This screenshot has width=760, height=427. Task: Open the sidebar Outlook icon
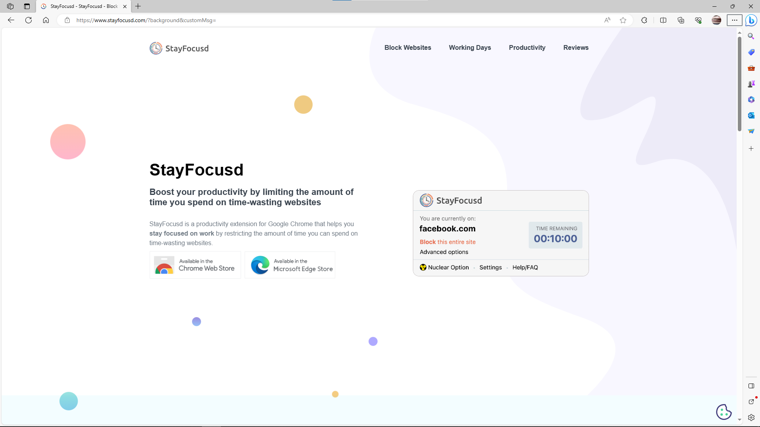tap(751, 115)
